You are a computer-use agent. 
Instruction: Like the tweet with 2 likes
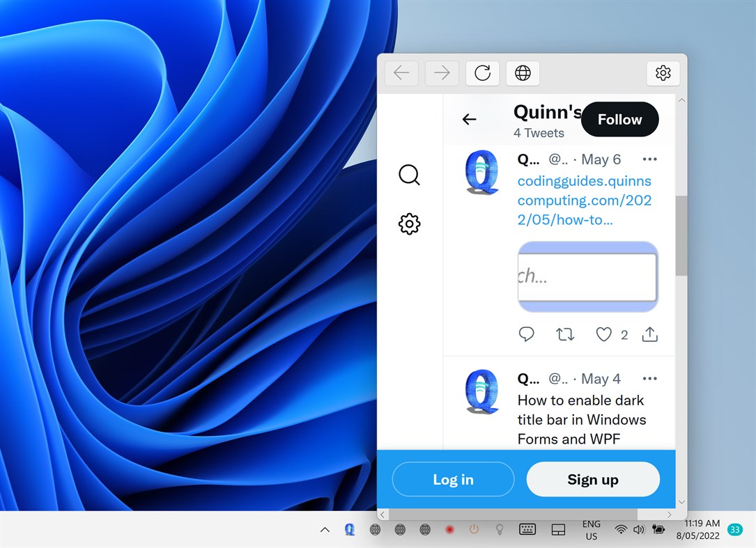pyautogui.click(x=603, y=334)
